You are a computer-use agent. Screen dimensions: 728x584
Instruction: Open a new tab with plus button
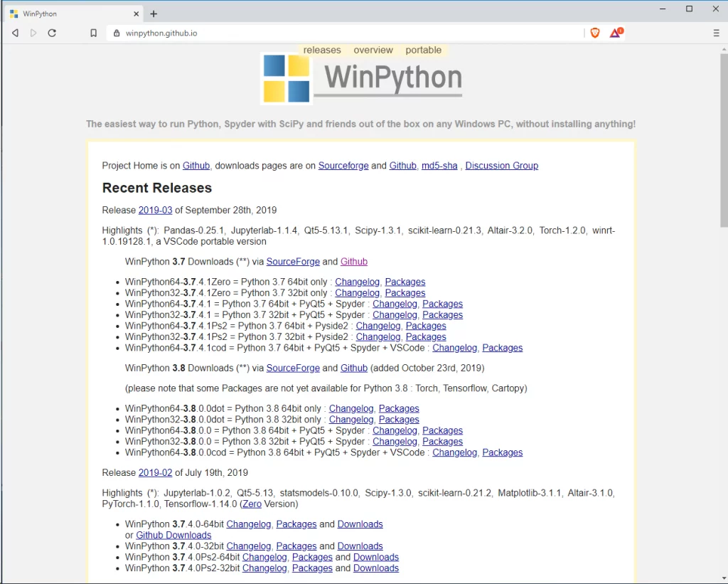154,14
